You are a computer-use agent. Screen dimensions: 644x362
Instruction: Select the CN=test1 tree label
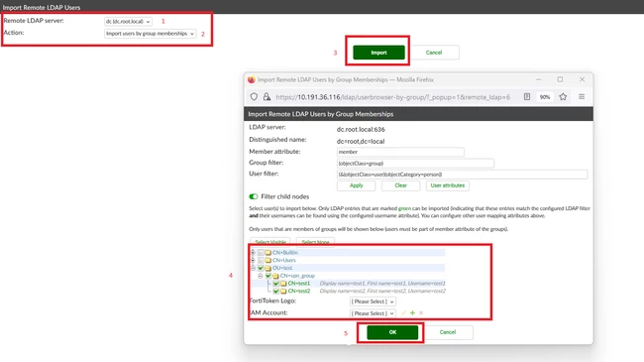pyautogui.click(x=299, y=284)
